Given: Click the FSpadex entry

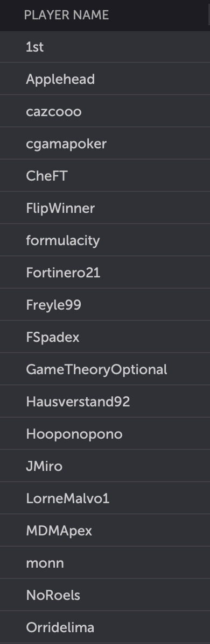Looking at the screenshot, I should tap(105, 337).
